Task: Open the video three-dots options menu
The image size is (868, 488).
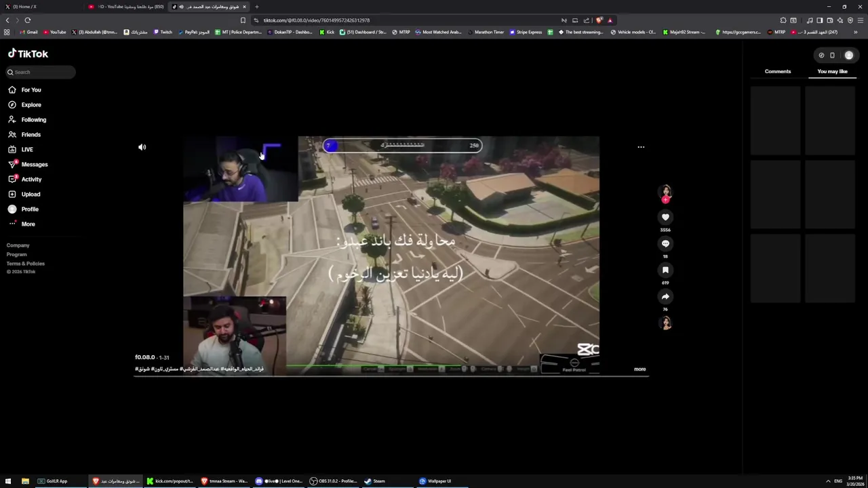Action: point(641,147)
